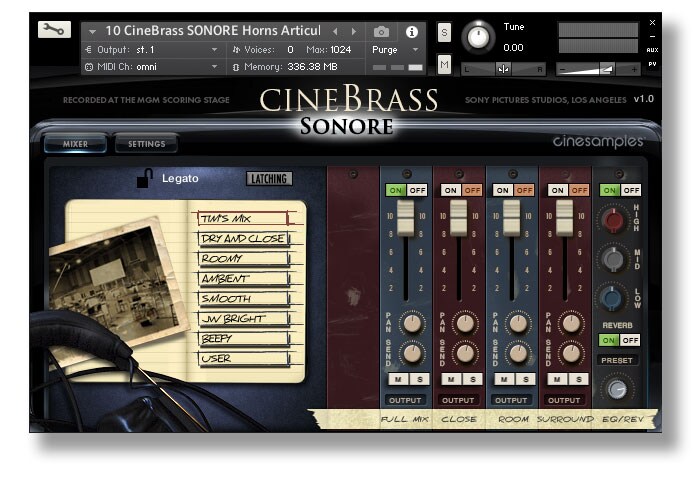Solo the Room channel
693x481 pixels.
[525, 379]
